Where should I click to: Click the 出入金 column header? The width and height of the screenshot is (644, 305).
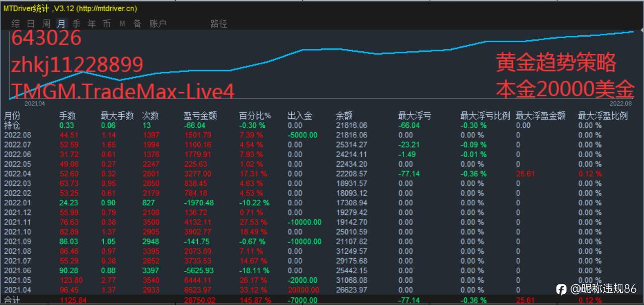pyautogui.click(x=300, y=116)
